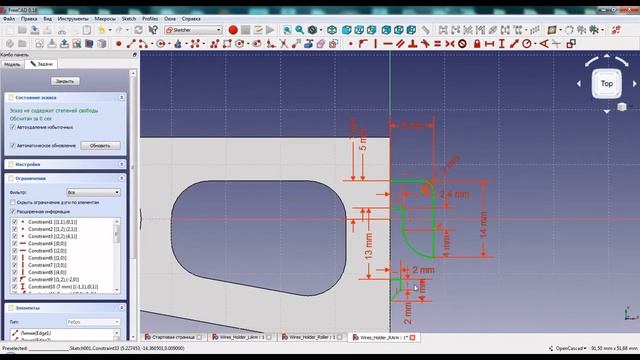This screenshot has height=360, width=640.
Task: Select the Create point sketch tool
Action: (118, 44)
